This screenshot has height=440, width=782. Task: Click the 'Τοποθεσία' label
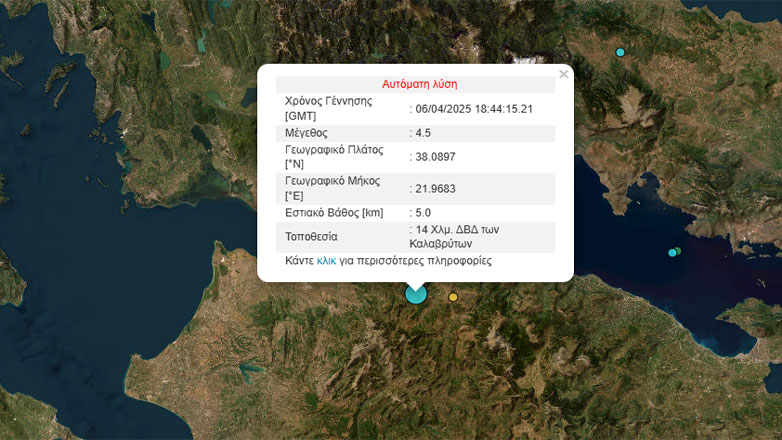[311, 237]
